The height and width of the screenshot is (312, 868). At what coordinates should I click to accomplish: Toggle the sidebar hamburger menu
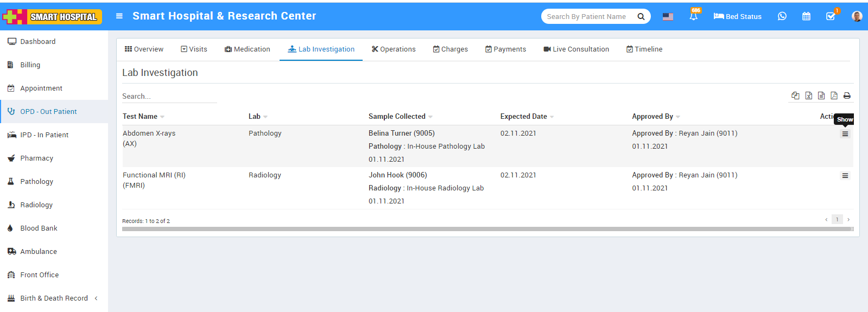tap(119, 16)
